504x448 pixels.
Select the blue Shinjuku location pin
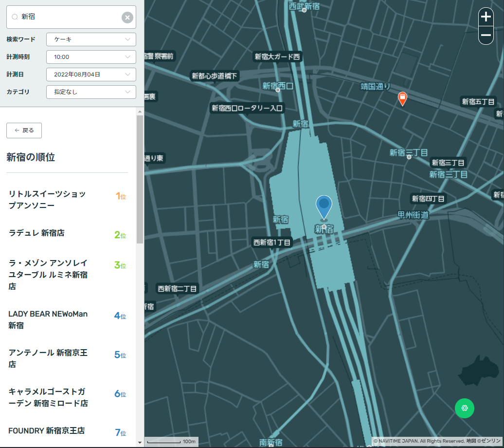(324, 207)
